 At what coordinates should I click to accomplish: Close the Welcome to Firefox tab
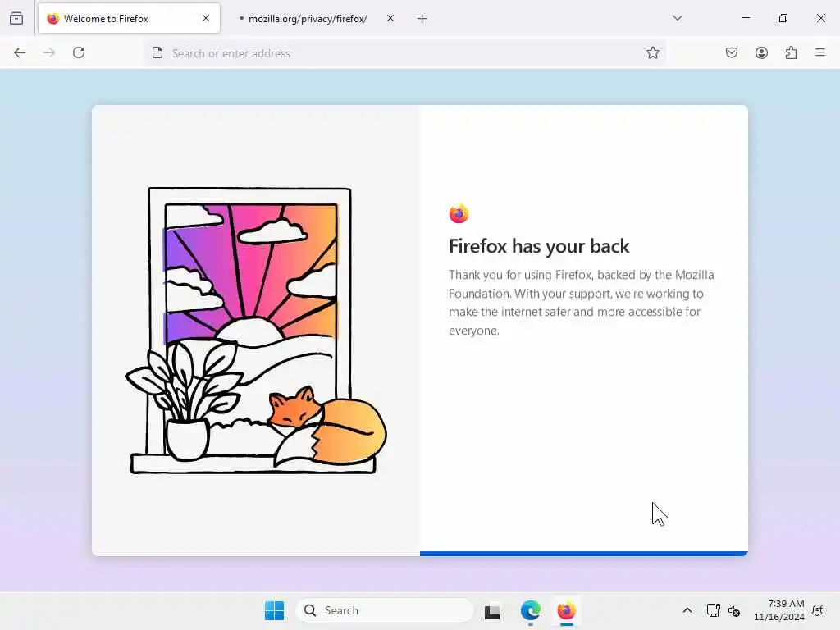click(x=206, y=18)
